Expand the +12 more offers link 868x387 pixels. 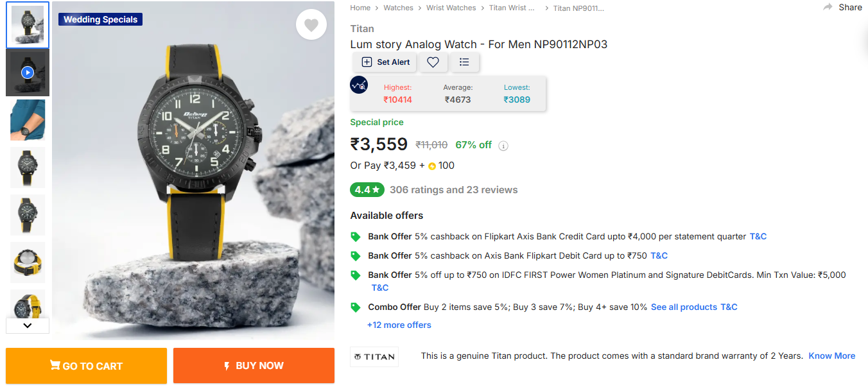click(399, 325)
